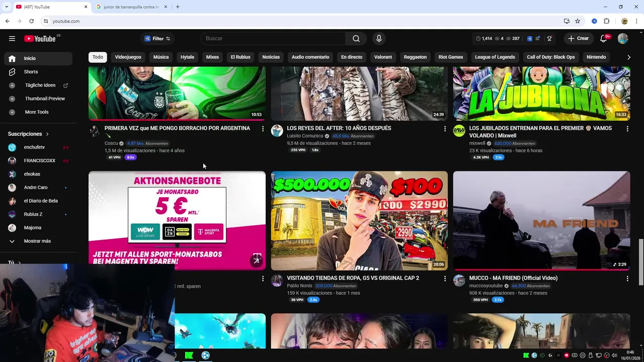Open options for the mixwell video
644x362 pixels.
(x=627, y=129)
